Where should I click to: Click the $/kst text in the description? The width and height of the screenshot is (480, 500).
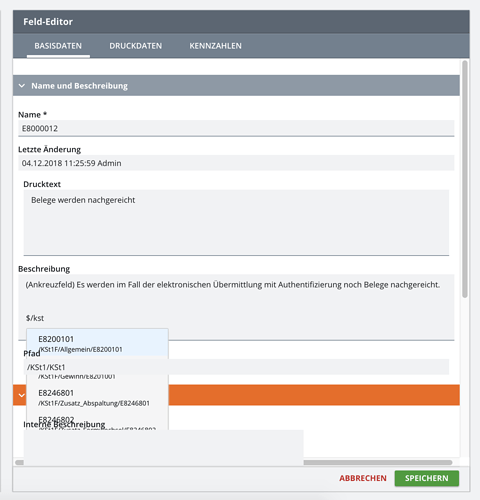point(35,318)
